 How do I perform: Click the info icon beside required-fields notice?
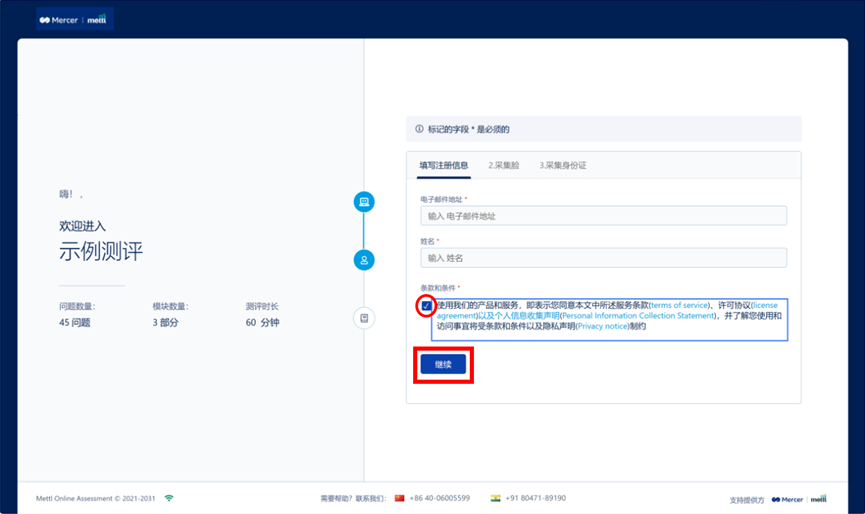click(x=419, y=129)
